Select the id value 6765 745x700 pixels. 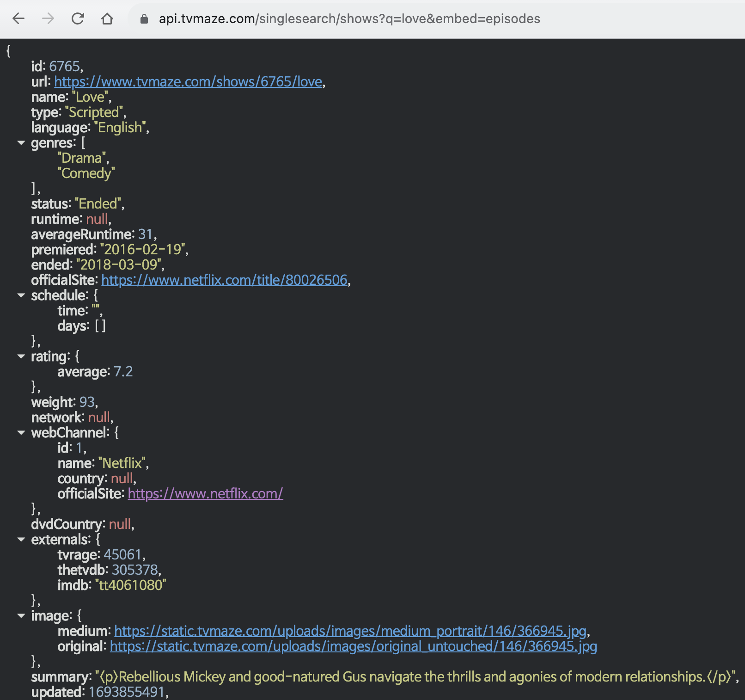click(65, 67)
